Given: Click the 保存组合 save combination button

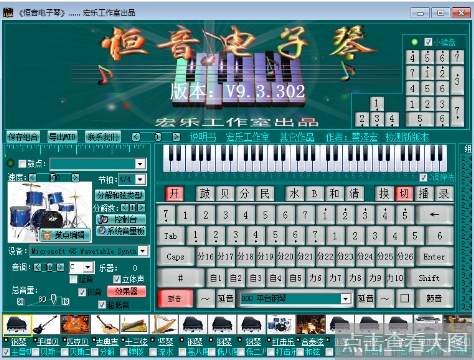Looking at the screenshot, I should 23,137.
